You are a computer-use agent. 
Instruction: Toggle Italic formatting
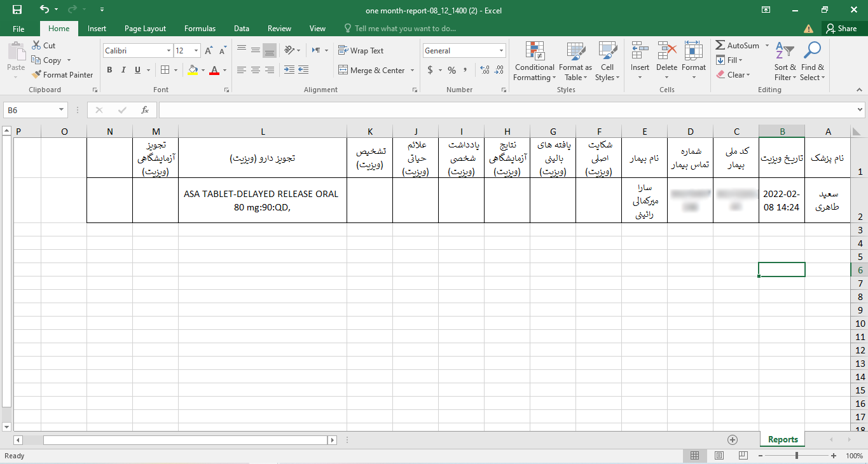123,70
